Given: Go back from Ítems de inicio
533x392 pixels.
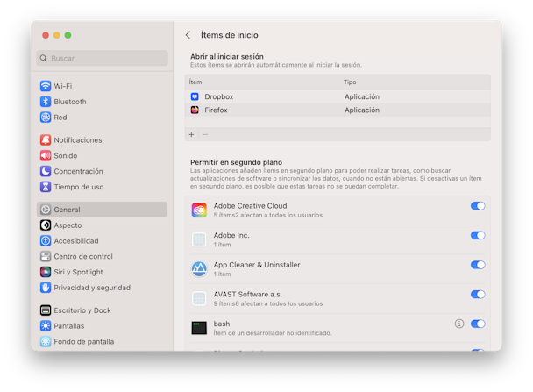Looking at the screenshot, I should point(188,35).
